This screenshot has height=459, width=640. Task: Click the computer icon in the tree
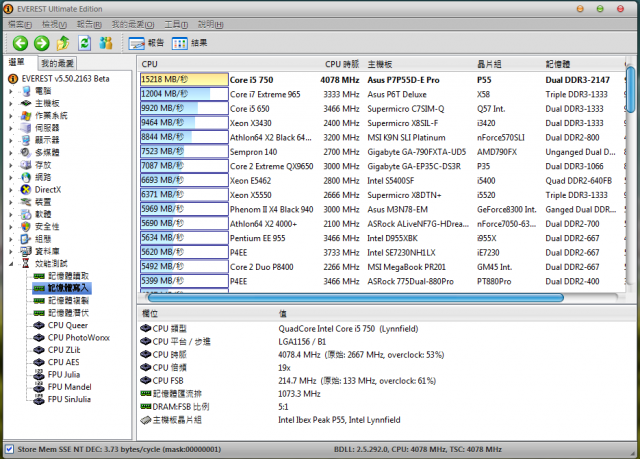(26, 91)
